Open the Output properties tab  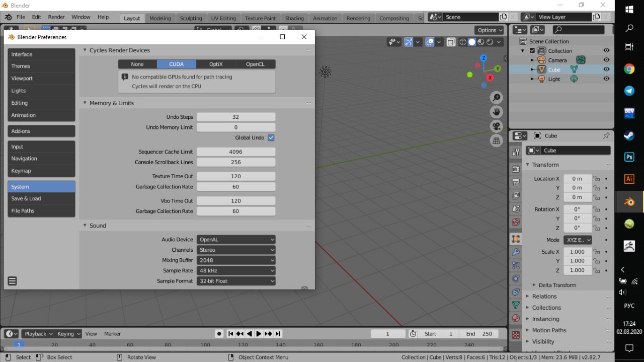(516, 182)
